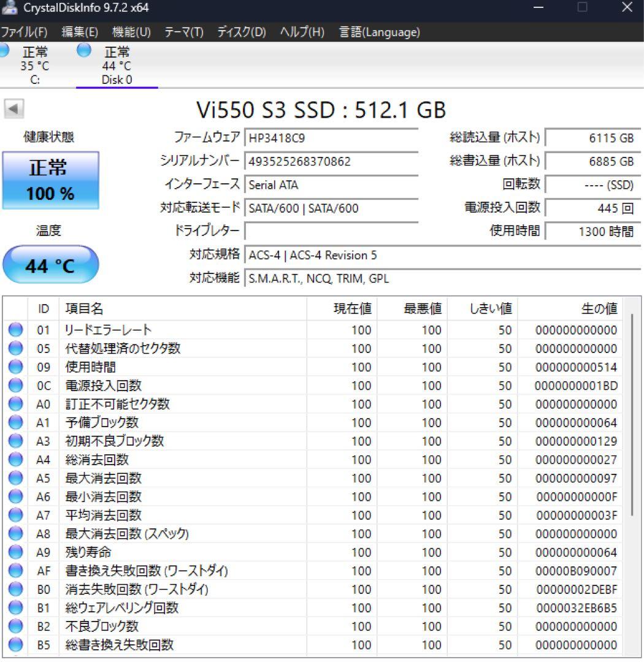Click the status icon for row 05
The height and width of the screenshot is (662, 644).
[15, 348]
